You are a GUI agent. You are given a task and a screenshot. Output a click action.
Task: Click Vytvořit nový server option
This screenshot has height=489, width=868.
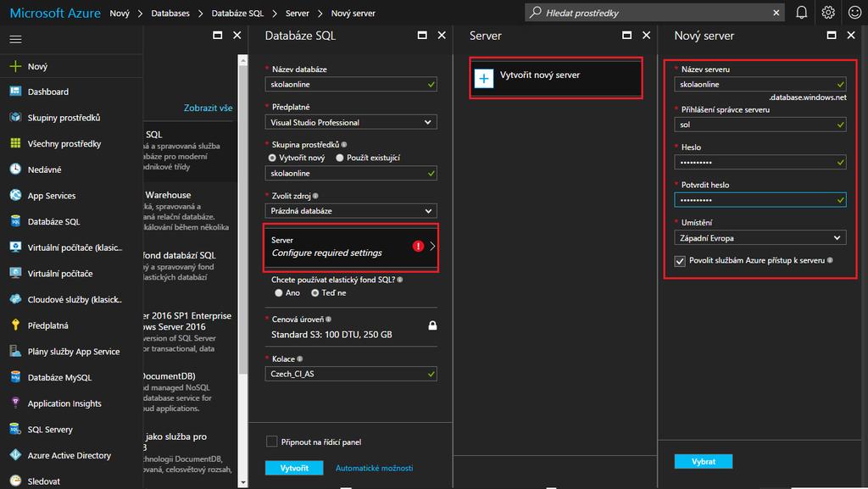(x=556, y=78)
